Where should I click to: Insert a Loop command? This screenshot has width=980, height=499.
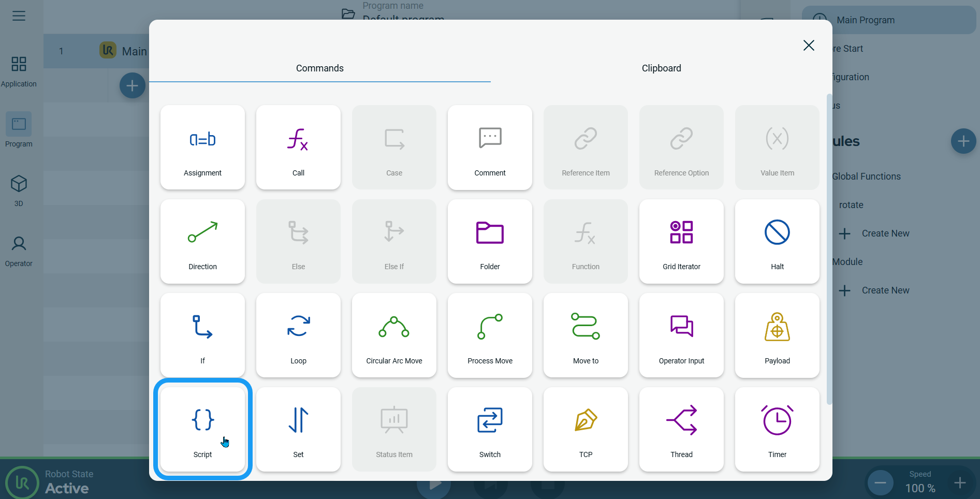click(x=298, y=335)
